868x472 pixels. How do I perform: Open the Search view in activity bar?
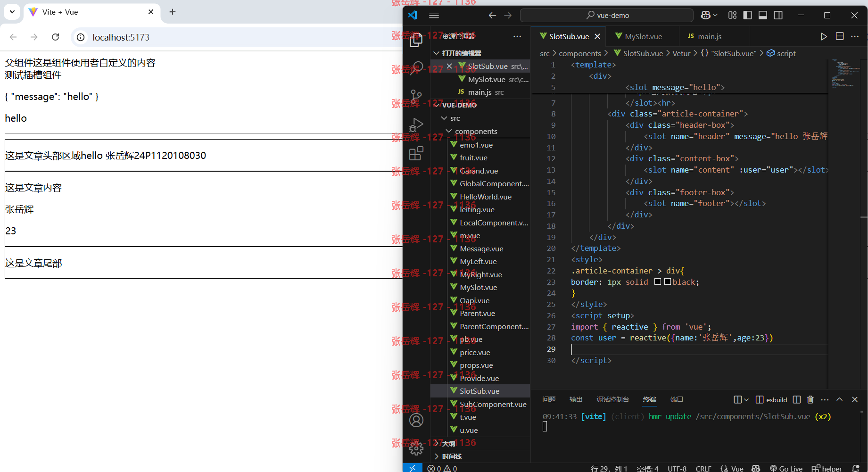(416, 69)
